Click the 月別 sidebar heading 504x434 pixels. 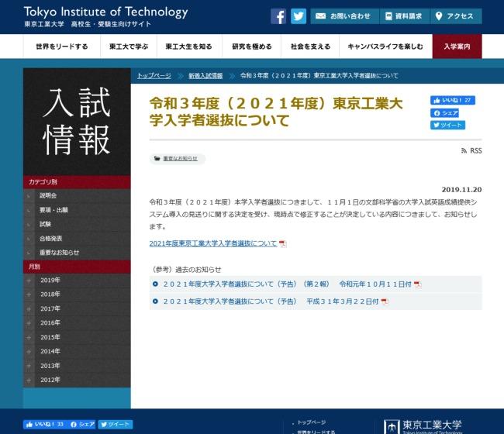coord(77,267)
